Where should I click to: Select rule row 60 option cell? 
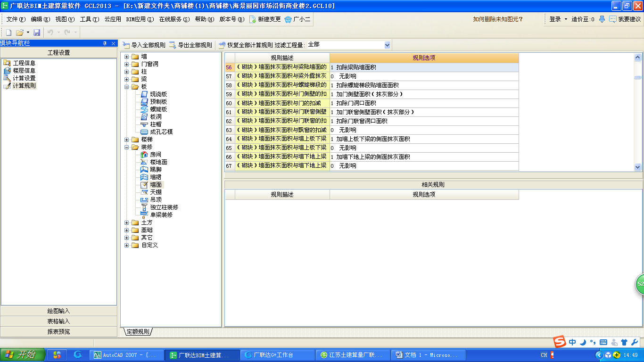coord(424,103)
